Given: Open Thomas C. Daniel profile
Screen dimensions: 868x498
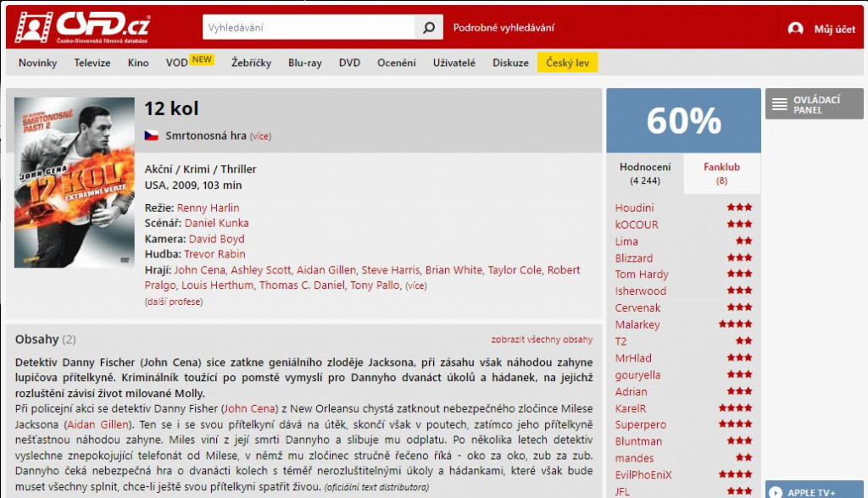Looking at the screenshot, I should click(x=302, y=285).
